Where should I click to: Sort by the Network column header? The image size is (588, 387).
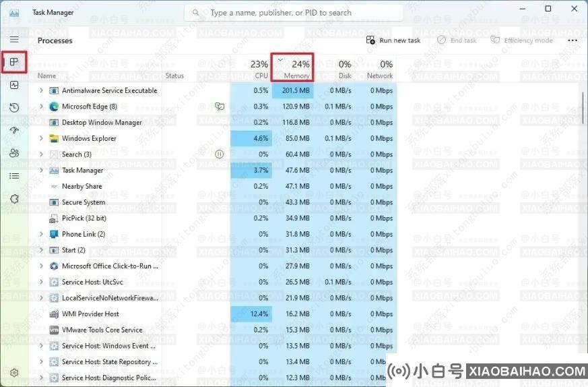pos(376,68)
